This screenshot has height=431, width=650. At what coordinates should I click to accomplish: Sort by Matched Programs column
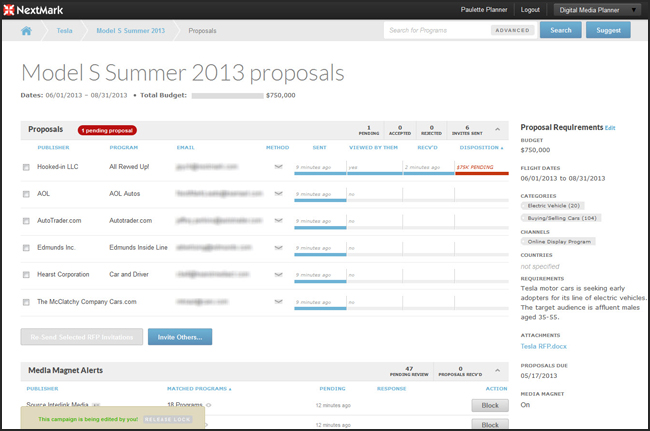199,389
